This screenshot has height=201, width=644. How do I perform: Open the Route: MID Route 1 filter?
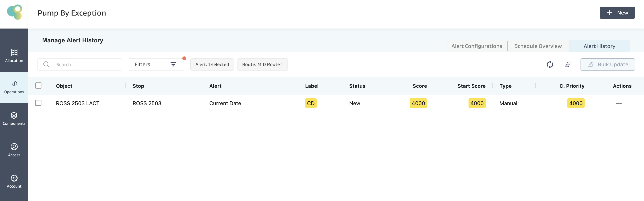[x=262, y=65]
